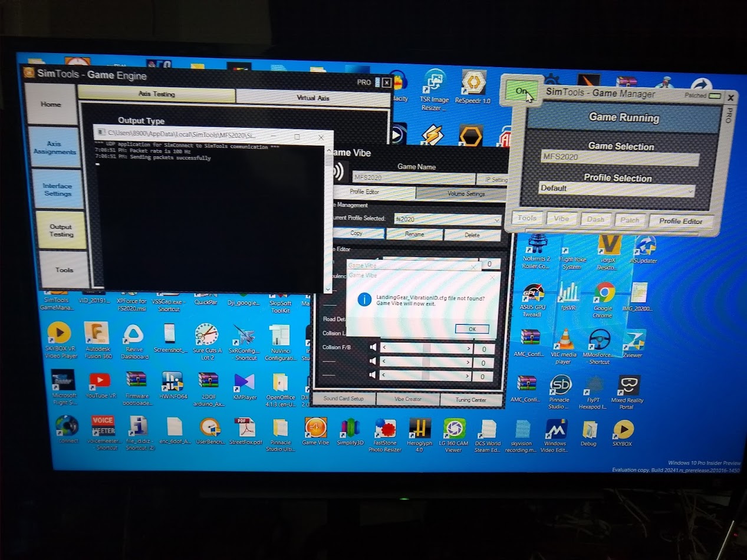The image size is (747, 560).
Task: Open Axis Assignments in Game Engine sidebar
Action: pos(54,147)
